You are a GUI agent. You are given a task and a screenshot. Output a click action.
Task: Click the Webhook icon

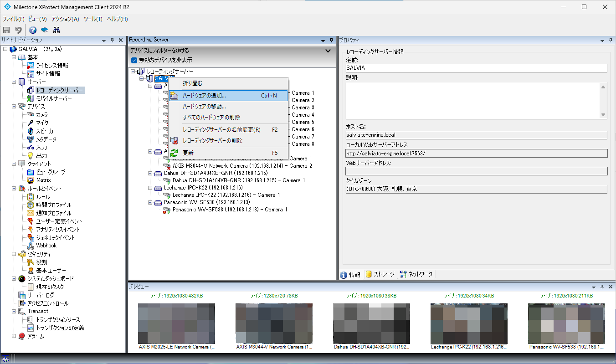31,246
